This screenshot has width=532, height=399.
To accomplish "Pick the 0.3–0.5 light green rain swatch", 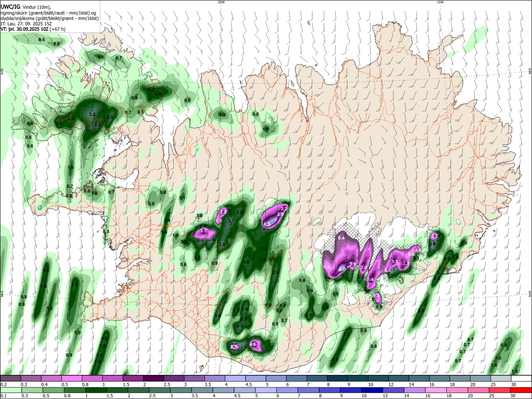I will pyautogui.click(x=32, y=389).
